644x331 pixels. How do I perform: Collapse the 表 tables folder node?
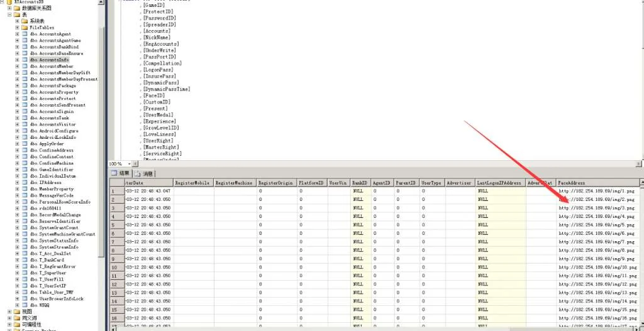pos(9,14)
